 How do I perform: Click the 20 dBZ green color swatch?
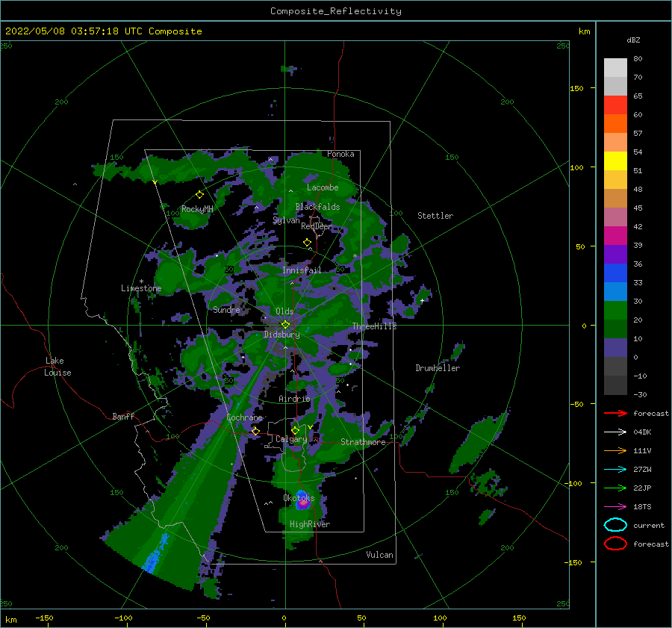coord(615,329)
